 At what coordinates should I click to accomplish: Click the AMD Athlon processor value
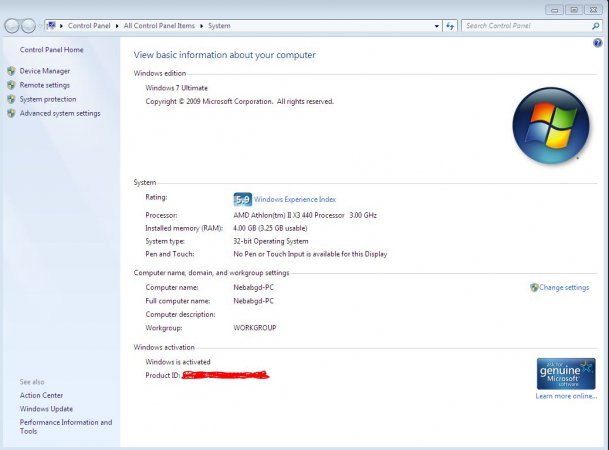(305, 215)
